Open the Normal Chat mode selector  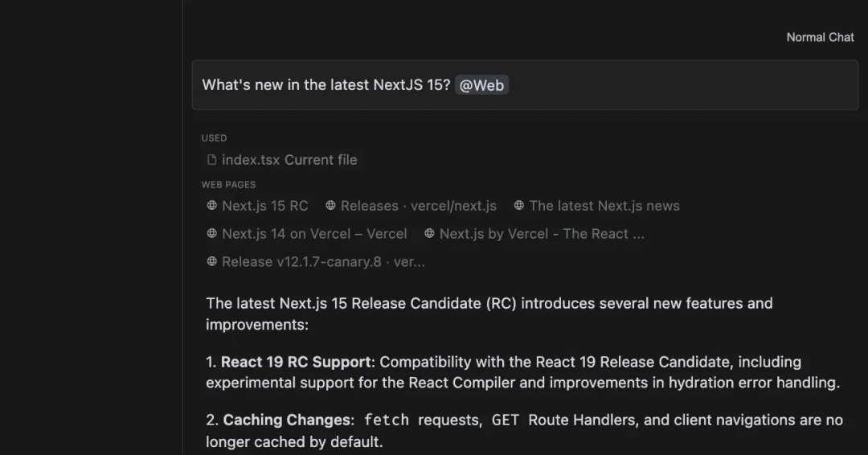pyautogui.click(x=820, y=37)
